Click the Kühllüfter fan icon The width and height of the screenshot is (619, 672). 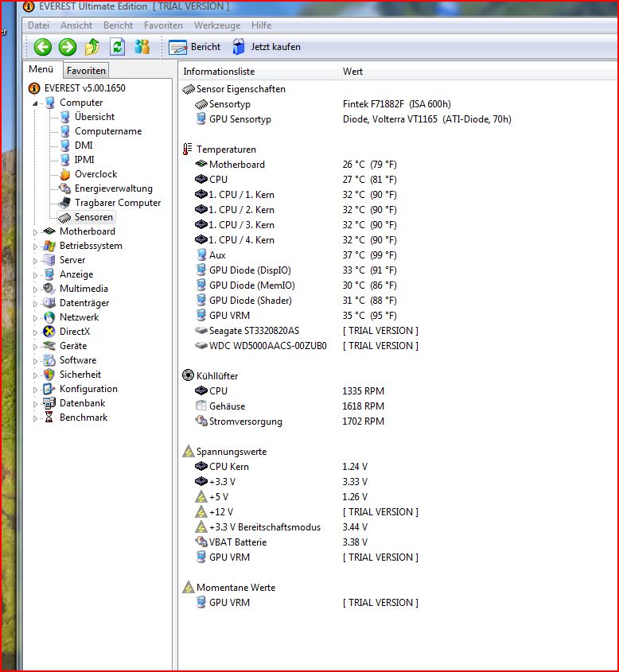(188, 375)
